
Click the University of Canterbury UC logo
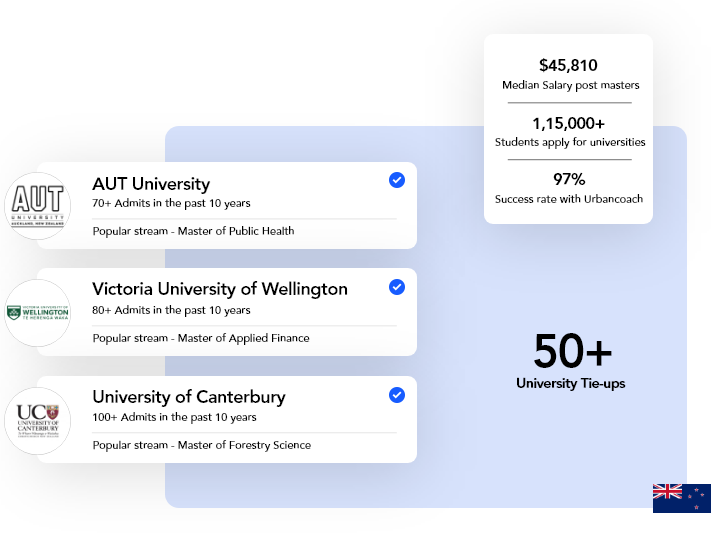coord(38,421)
